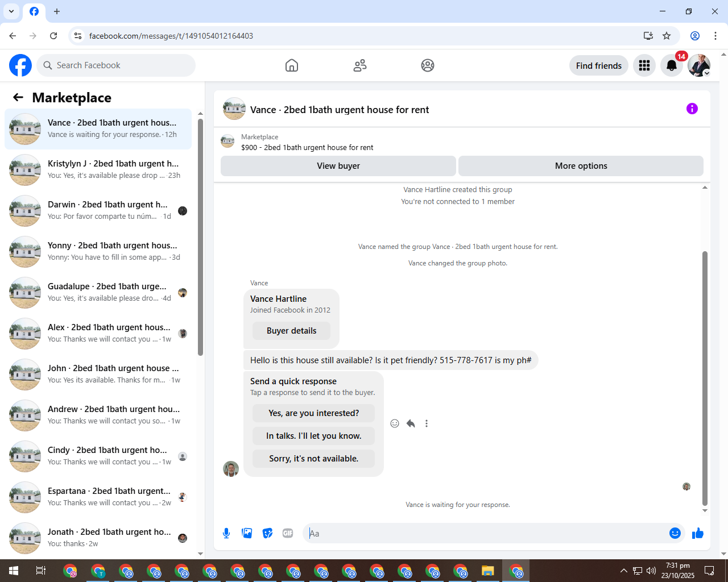
Task: Open John conversation
Action: pos(98,375)
